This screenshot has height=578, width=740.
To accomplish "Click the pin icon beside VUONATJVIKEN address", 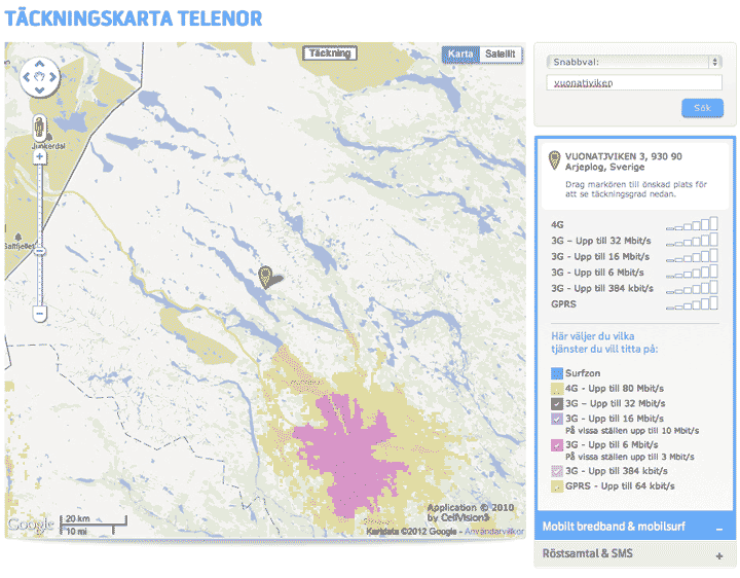I will (554, 160).
